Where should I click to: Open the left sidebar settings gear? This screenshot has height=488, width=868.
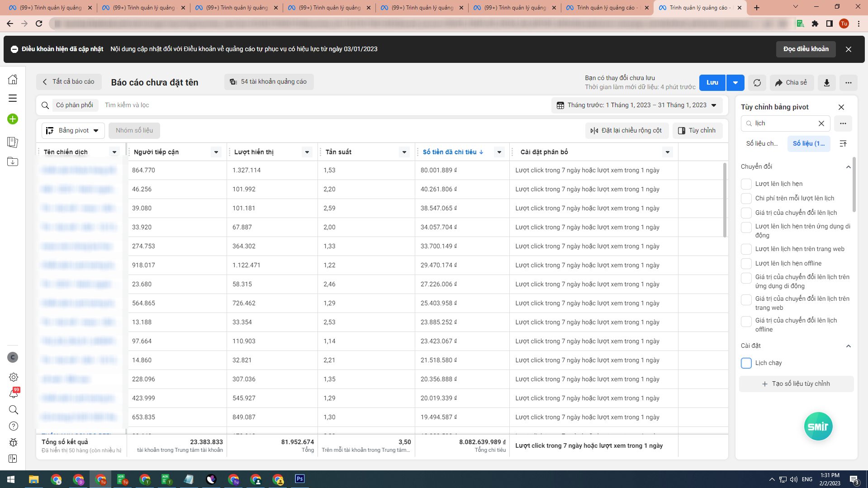[14, 377]
